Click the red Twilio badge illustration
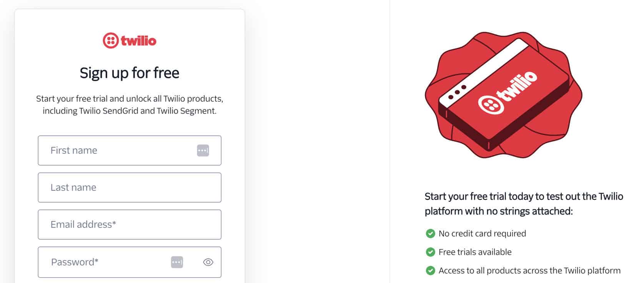Viewport: 644px width, 283px height. tap(503, 95)
